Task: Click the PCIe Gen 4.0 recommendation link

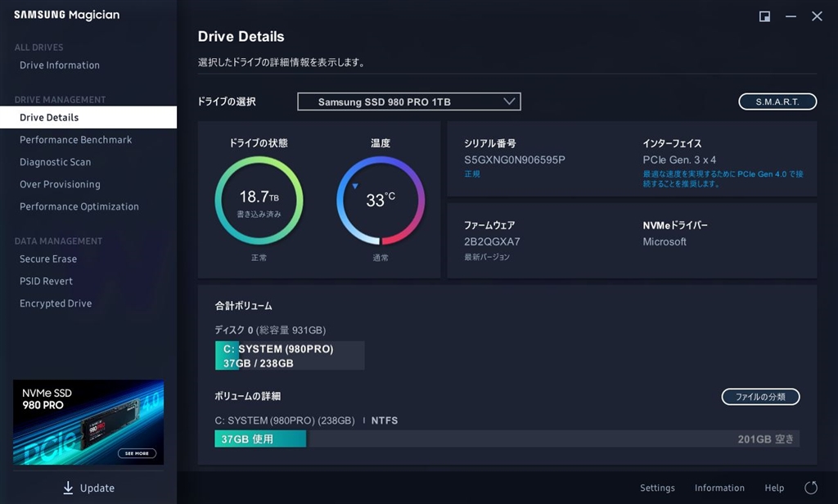Action: click(723, 178)
